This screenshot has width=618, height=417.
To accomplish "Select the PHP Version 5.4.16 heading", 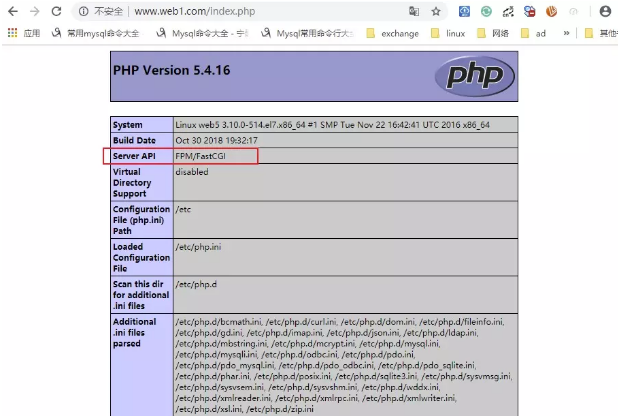I will click(x=171, y=70).
